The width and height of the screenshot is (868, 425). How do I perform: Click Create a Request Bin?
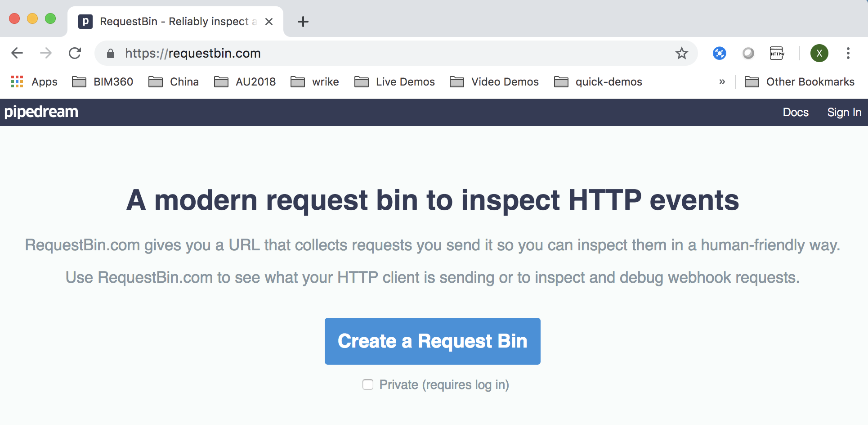[432, 341]
